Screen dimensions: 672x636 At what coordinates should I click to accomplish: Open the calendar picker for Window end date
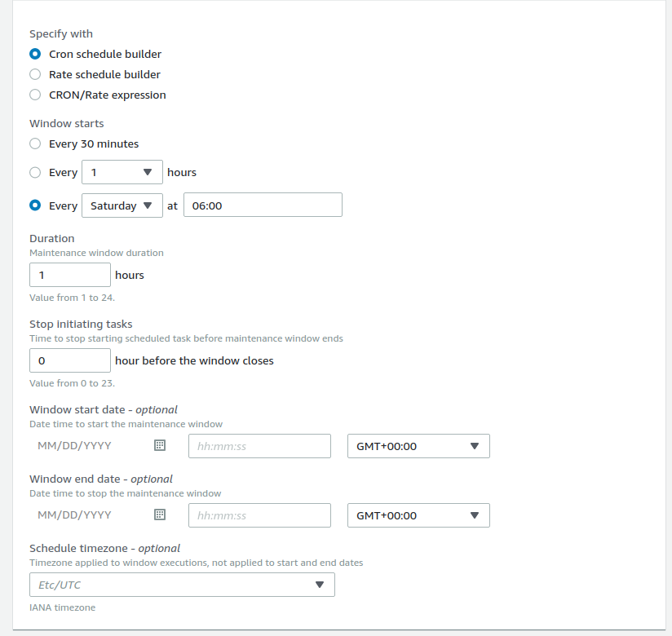point(160,515)
